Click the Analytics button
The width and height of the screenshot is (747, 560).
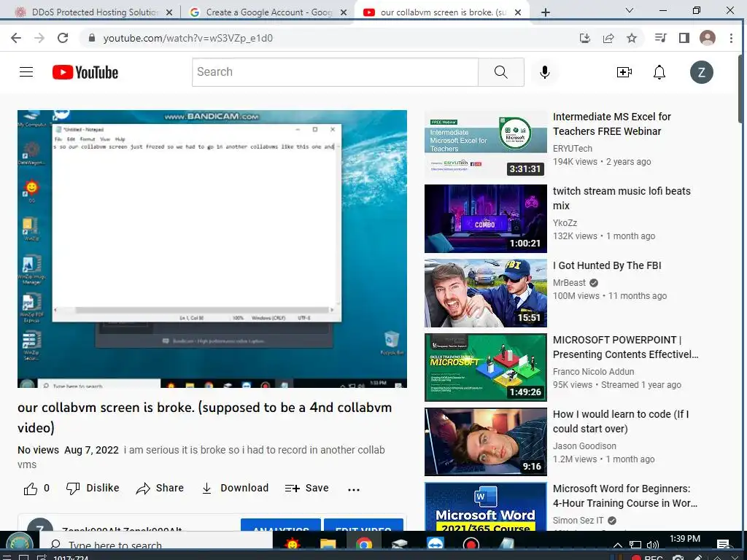(281, 525)
